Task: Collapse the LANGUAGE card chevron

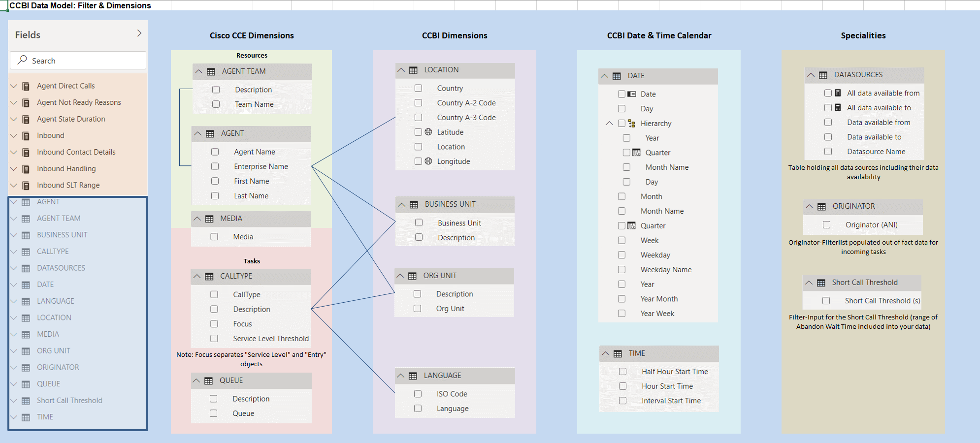Action: pos(400,376)
